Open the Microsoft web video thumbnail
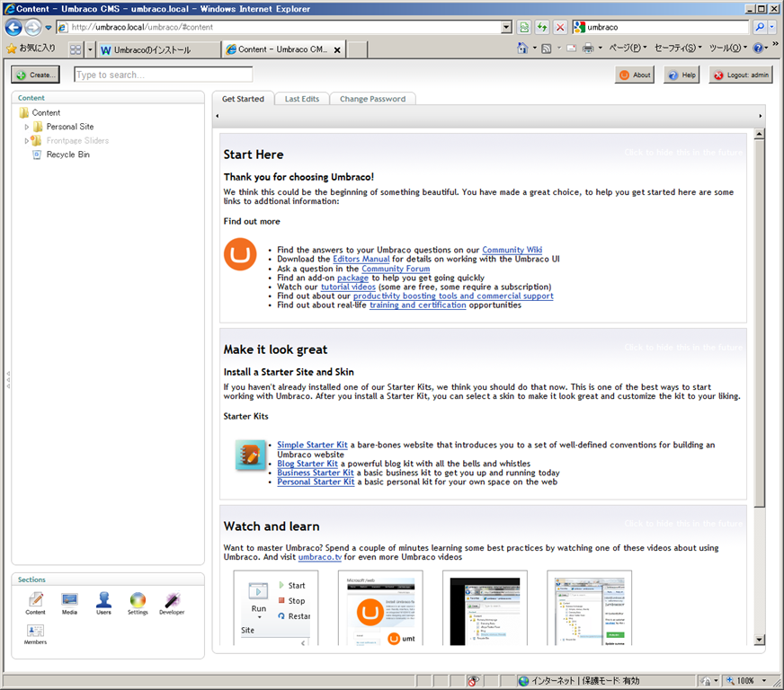This screenshot has width=784, height=690. (380, 608)
